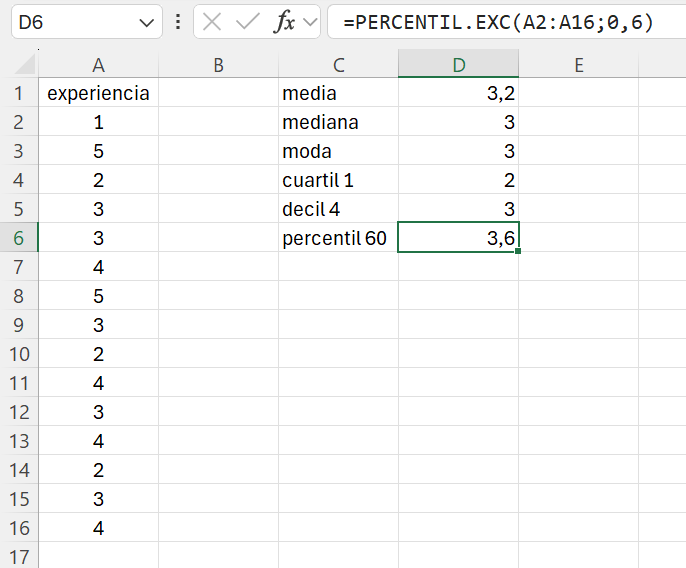686x568 pixels.
Task: Click the three-dot formula bar resize handle
Action: (x=178, y=22)
